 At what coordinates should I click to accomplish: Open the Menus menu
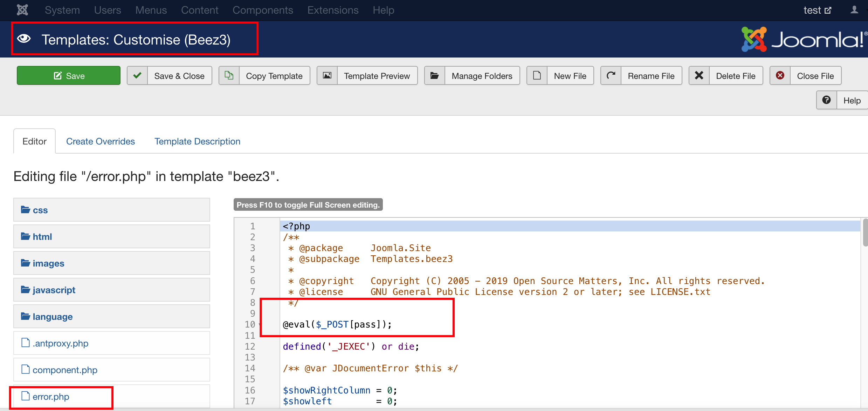(x=151, y=10)
